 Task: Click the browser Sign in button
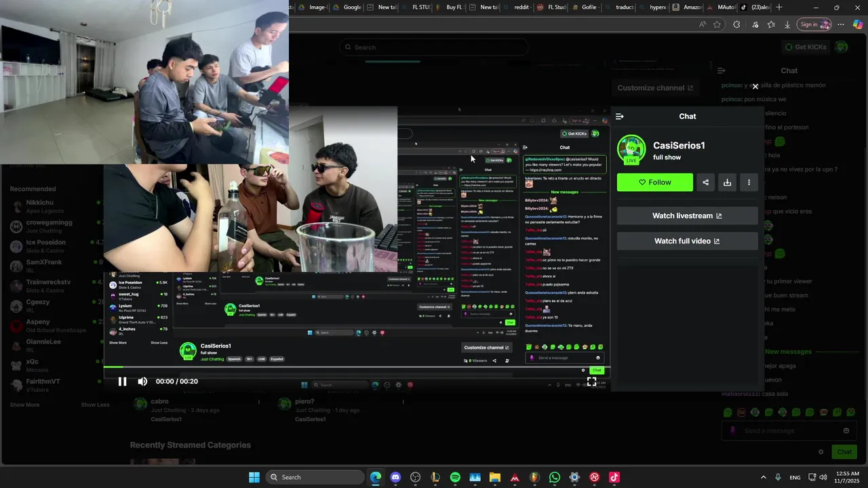pyautogui.click(x=814, y=24)
